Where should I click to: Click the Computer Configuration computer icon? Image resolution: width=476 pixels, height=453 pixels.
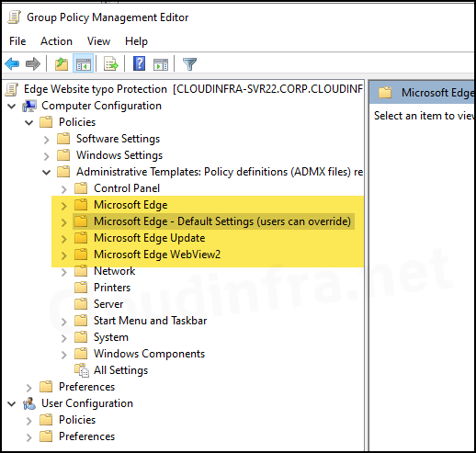(x=29, y=106)
